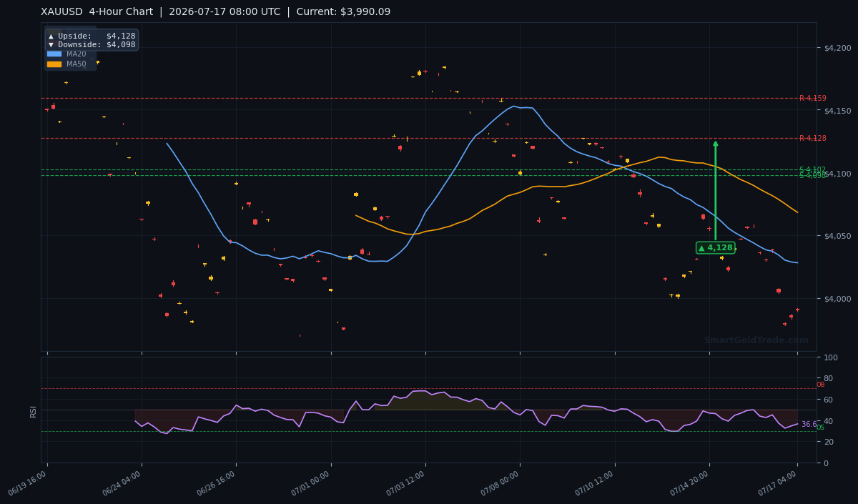The width and height of the screenshot is (858, 504).
Task: Select the MA50 legend label
Action: [77, 64]
